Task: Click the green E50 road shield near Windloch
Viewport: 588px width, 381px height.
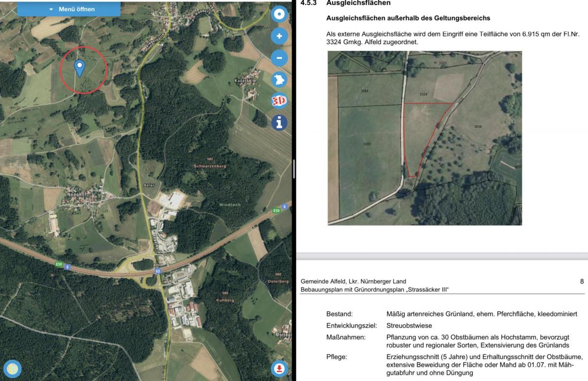Action: 276,210
